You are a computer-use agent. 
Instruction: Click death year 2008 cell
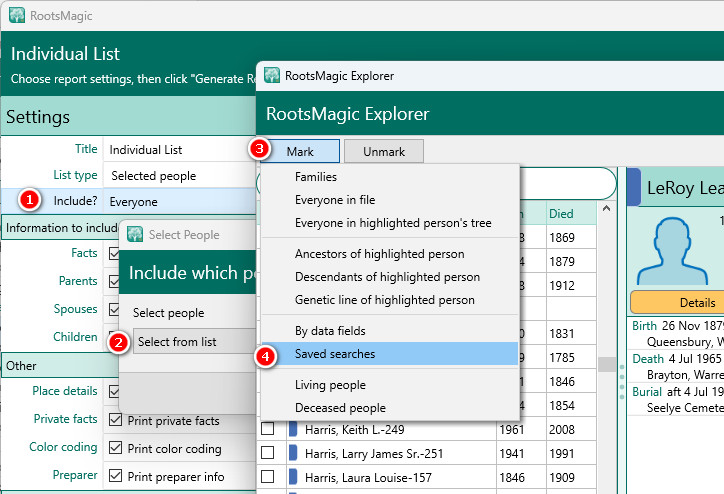[x=571, y=429]
